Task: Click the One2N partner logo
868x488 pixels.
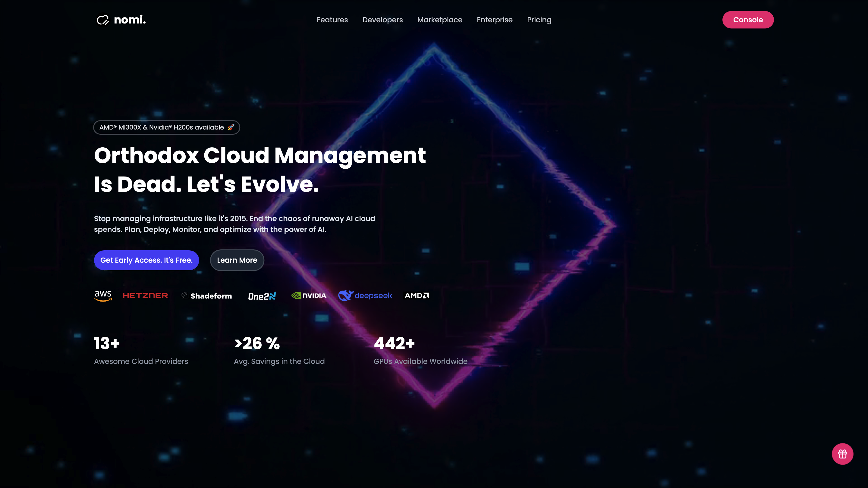Action: click(x=262, y=295)
